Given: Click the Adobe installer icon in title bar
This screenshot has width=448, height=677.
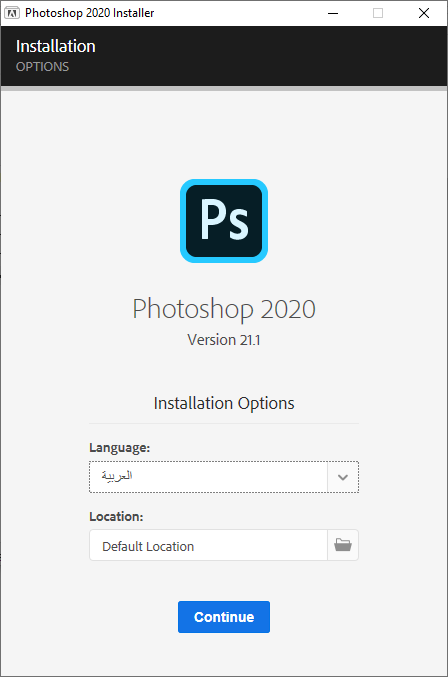Looking at the screenshot, I should tap(12, 13).
